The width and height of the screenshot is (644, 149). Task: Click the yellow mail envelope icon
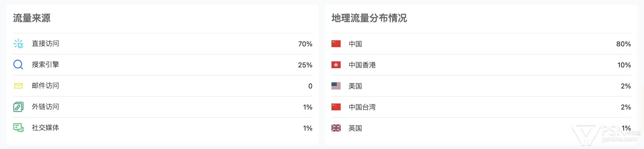(x=18, y=86)
